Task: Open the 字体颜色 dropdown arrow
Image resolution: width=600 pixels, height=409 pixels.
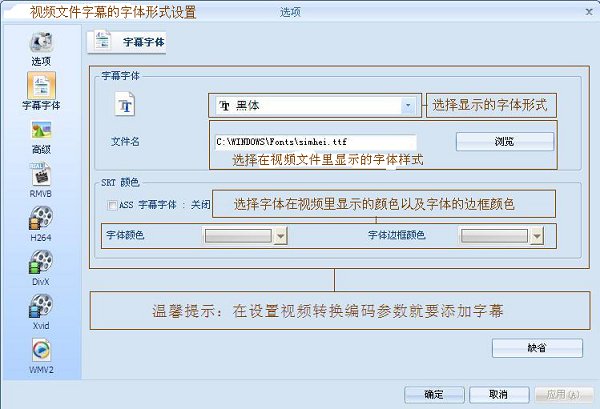Action: (280, 236)
